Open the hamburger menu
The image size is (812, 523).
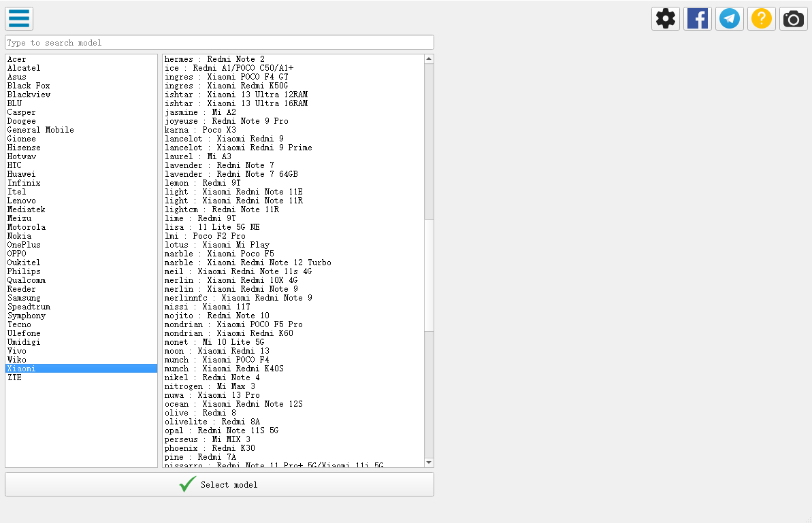(19, 18)
